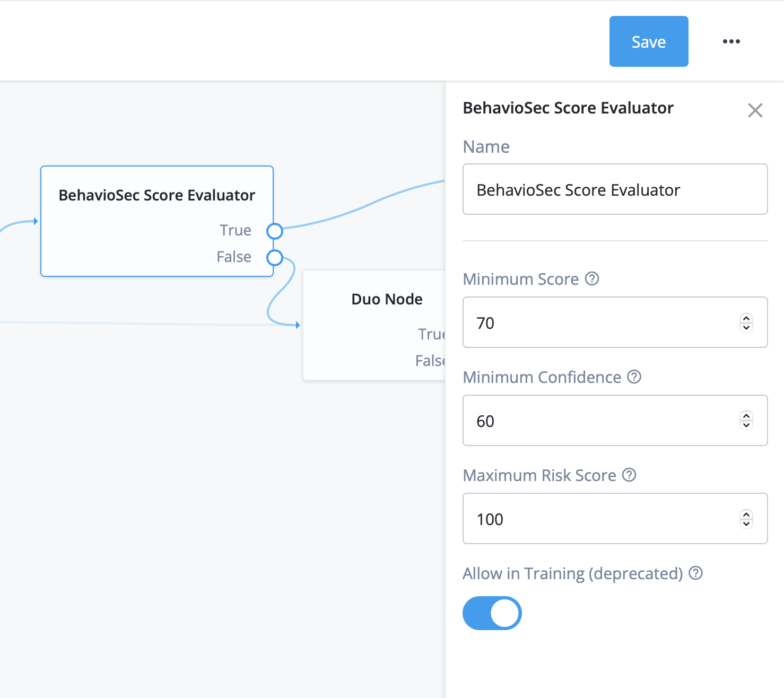Toggle Allow in Training switch off
This screenshot has height=698, width=784.
click(492, 613)
